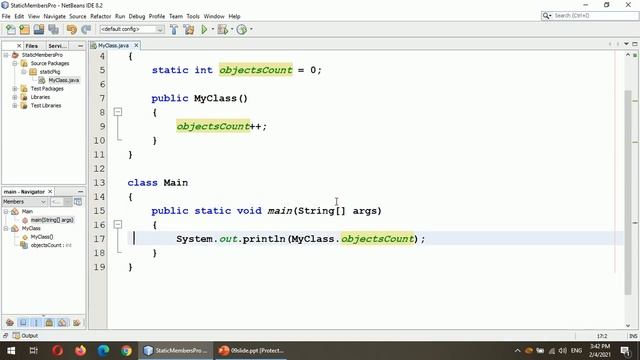Expand the Test Packages node

click(x=15, y=89)
